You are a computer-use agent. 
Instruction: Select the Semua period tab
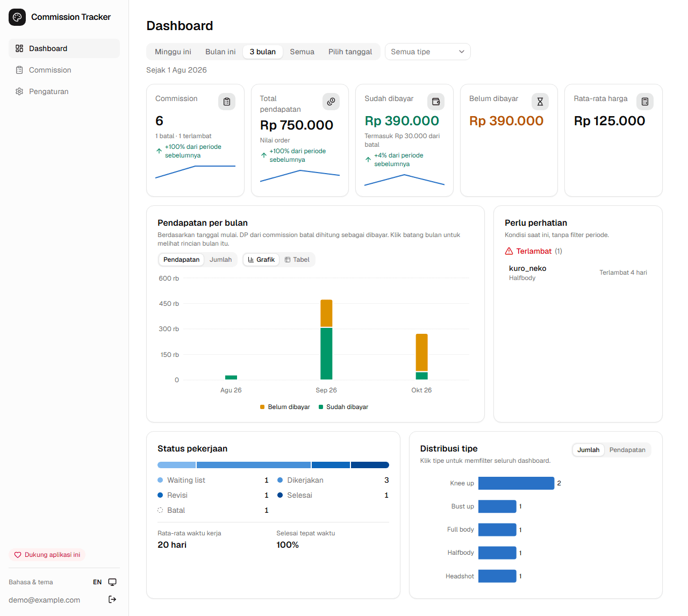302,52
